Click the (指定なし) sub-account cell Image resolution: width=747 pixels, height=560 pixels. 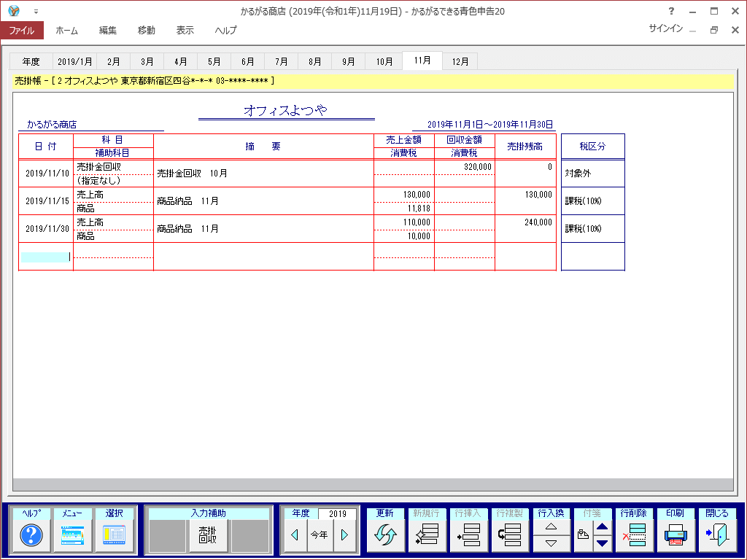[x=113, y=181]
